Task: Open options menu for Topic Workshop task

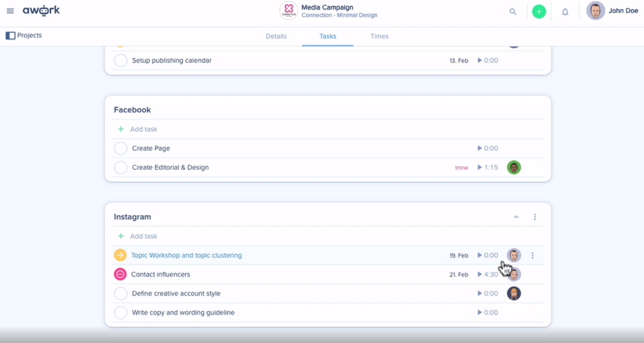Action: [x=532, y=256]
